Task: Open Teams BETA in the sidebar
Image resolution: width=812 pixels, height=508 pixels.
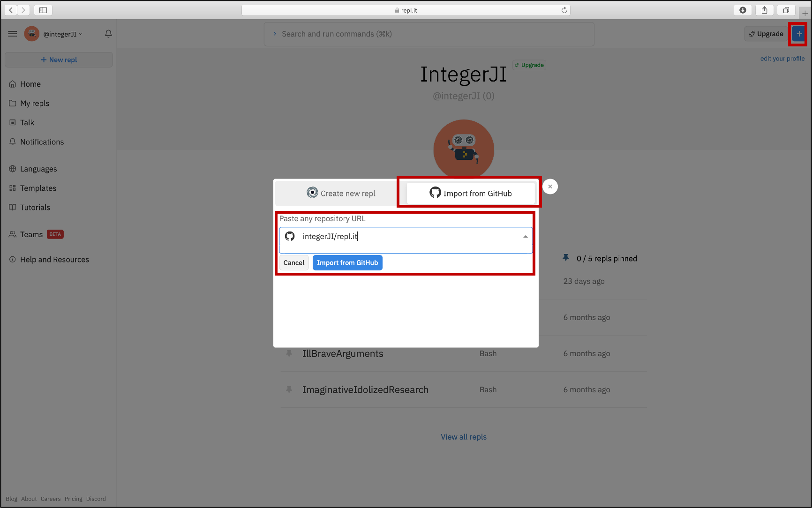Action: (36, 234)
